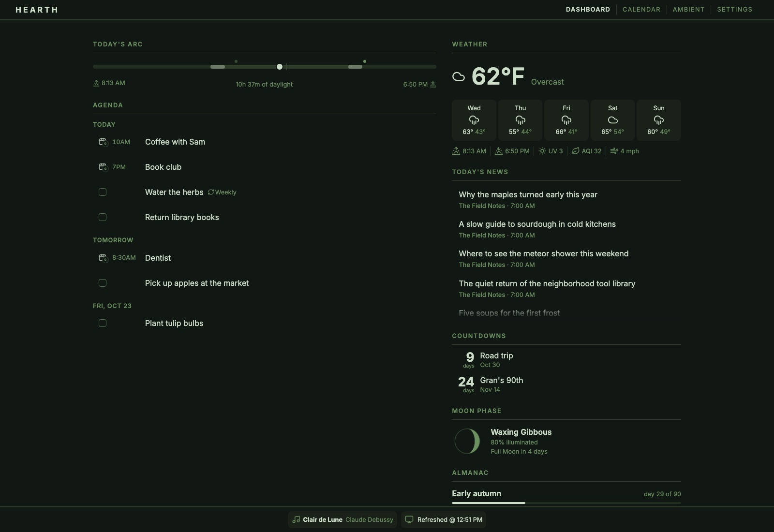Check off Water the herbs
This screenshot has width=774, height=532.
click(x=103, y=192)
